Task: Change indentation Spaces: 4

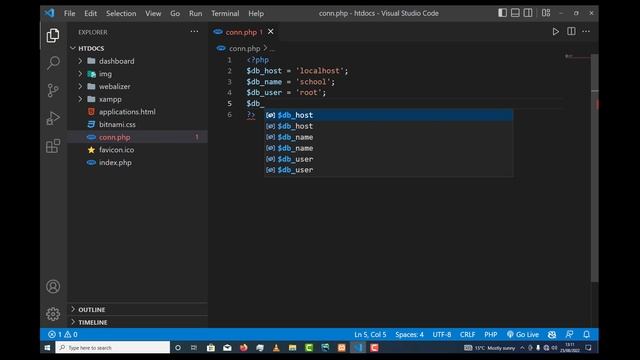Action: 409,334
